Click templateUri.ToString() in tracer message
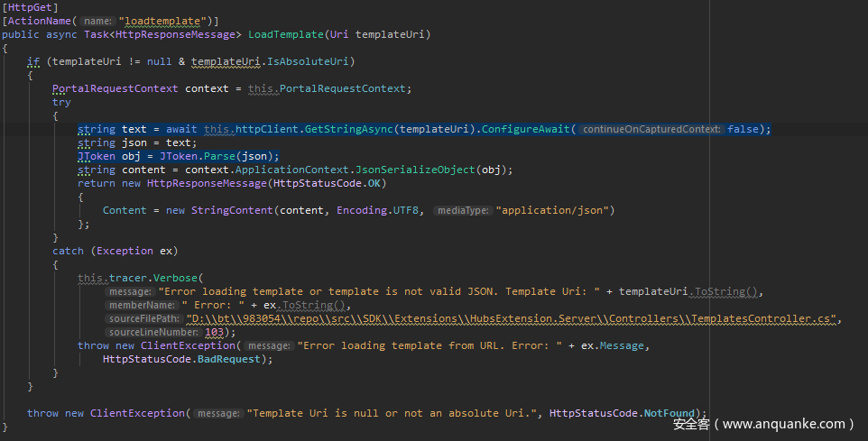 688,291
